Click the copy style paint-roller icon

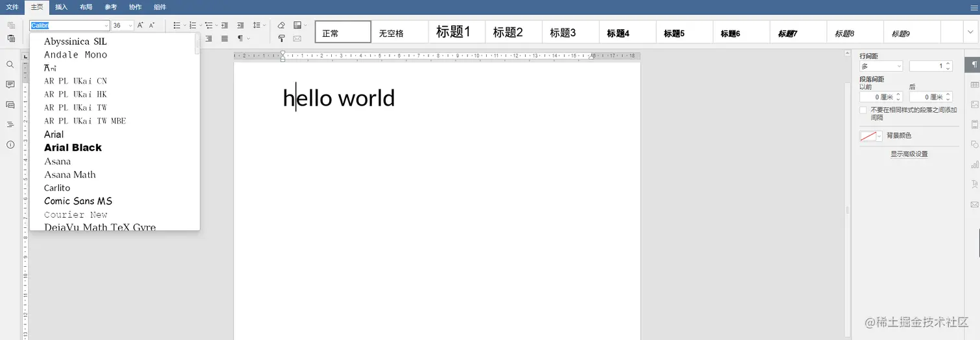[281, 39]
